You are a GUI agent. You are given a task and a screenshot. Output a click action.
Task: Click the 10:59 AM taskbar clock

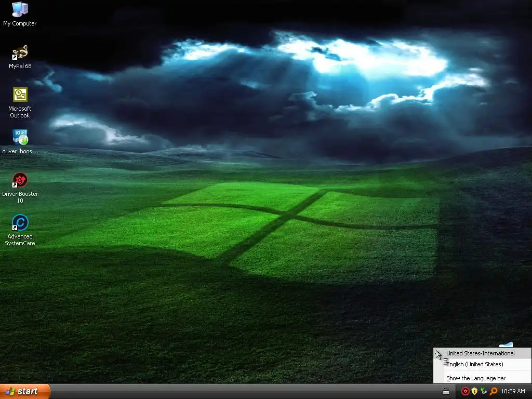click(513, 392)
